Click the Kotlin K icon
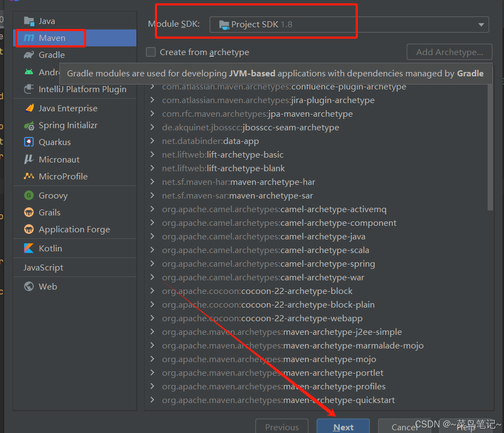 click(x=29, y=248)
